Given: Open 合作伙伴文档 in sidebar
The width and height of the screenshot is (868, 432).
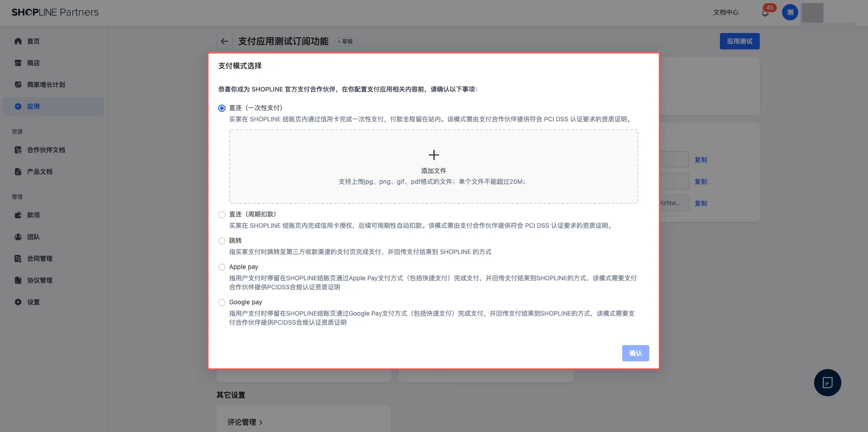Looking at the screenshot, I should pos(53,150).
